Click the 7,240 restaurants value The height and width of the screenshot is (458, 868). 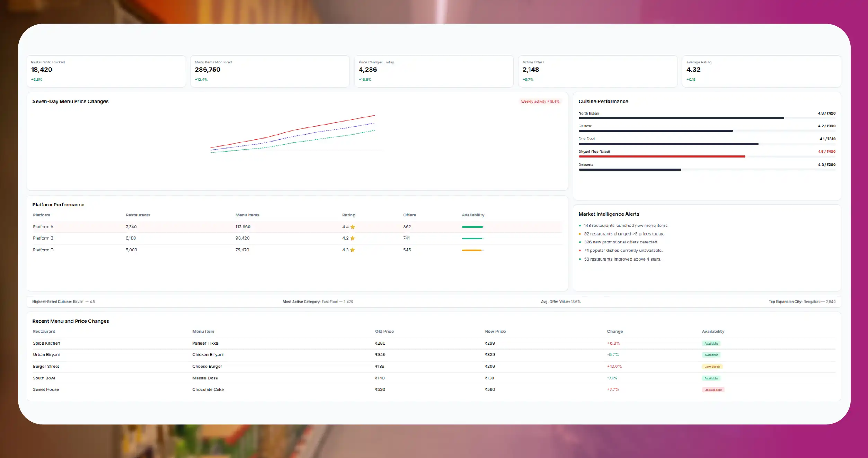click(x=131, y=227)
